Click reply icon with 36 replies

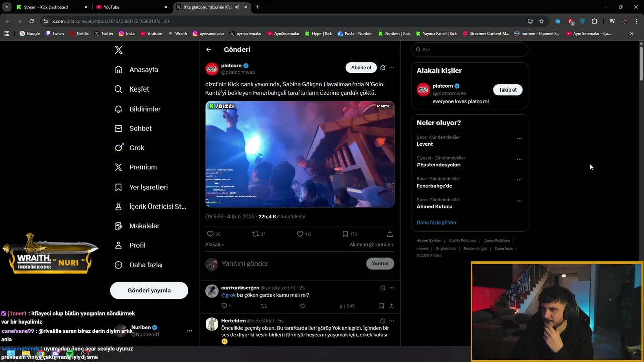[210, 234]
